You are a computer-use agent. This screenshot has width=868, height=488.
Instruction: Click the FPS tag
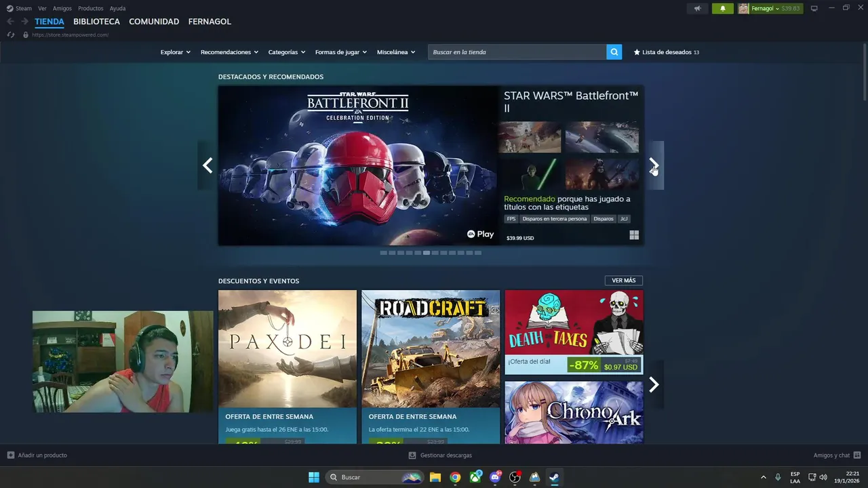(511, 219)
